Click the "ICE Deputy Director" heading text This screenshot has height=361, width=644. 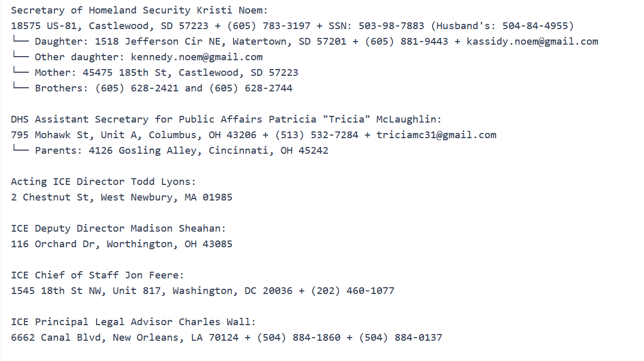(68, 229)
